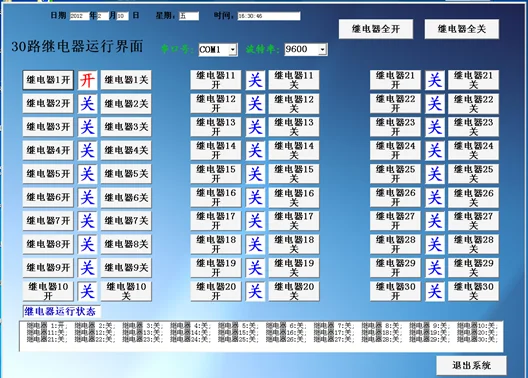This screenshot has height=378, width=528.
Task: Click the 继电器20开 button
Action: point(216,291)
